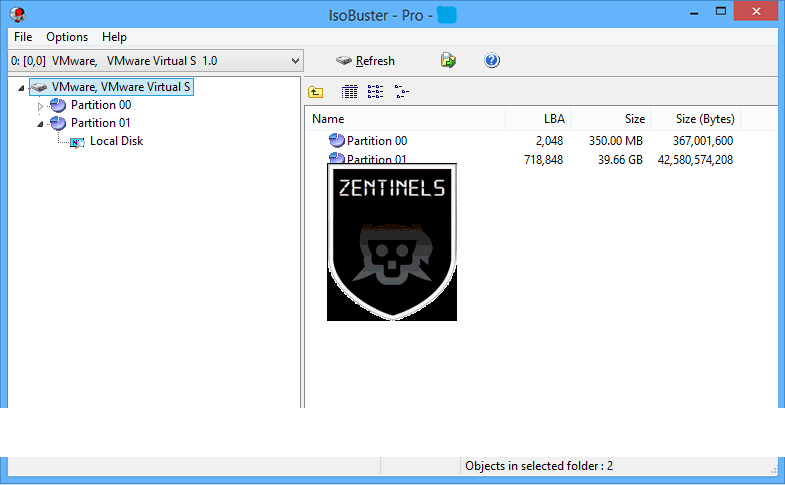The width and height of the screenshot is (785, 485).
Task: Click Partition 01 pie icon in tree
Action: point(58,123)
